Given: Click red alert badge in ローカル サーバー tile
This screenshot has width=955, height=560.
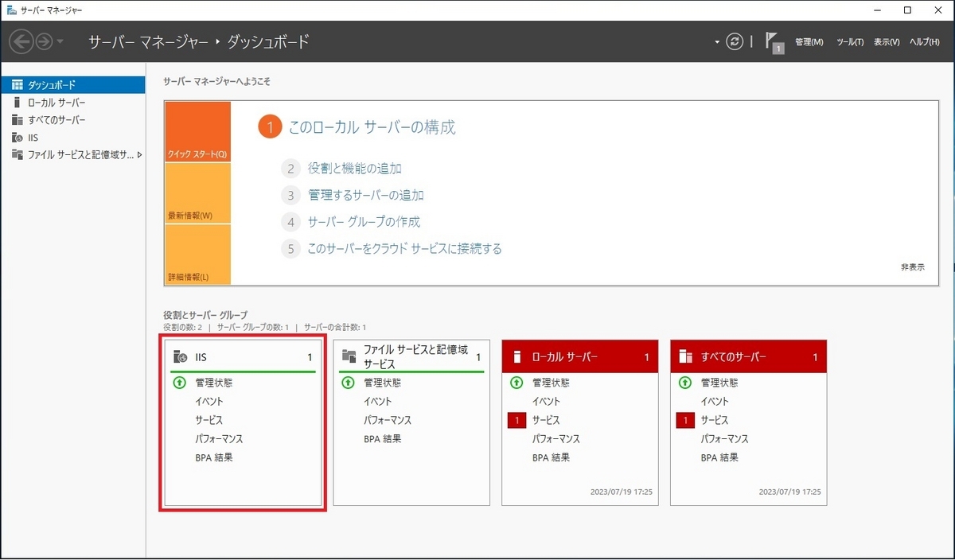Looking at the screenshot, I should tap(516, 420).
